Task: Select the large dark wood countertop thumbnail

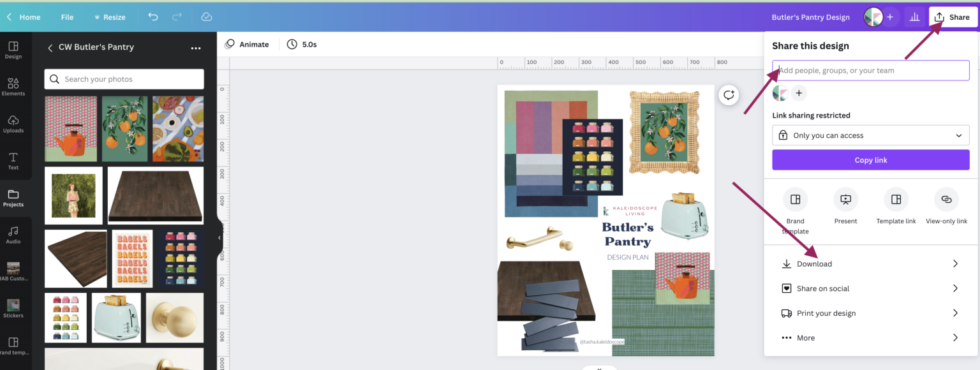Action: (156, 196)
